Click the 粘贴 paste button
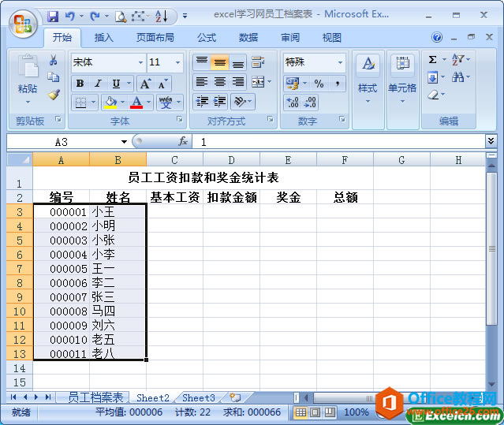 click(x=28, y=79)
